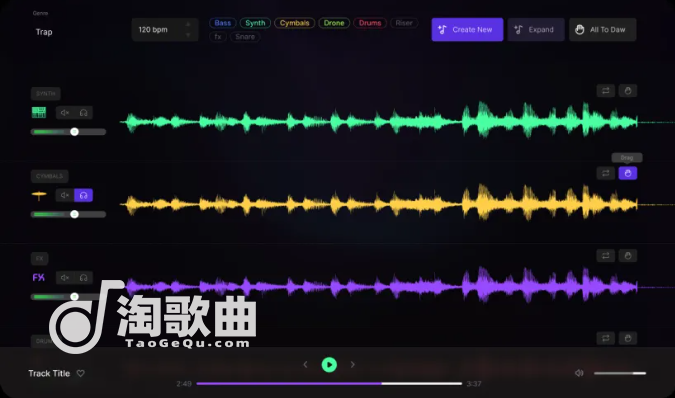
Task: Toggle the Drone tag filter
Action: (x=334, y=23)
